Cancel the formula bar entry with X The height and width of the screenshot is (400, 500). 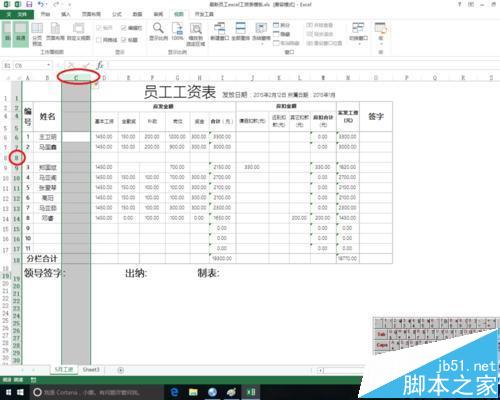71,65
